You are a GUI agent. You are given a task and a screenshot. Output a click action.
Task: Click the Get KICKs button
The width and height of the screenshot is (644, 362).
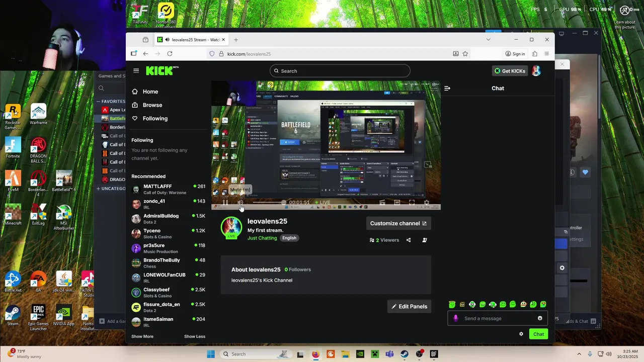click(510, 71)
